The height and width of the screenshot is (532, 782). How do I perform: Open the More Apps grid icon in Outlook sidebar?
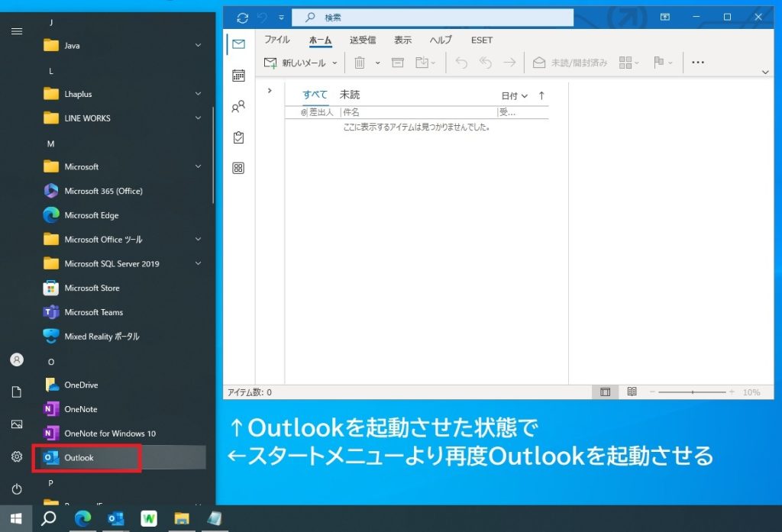coord(238,168)
